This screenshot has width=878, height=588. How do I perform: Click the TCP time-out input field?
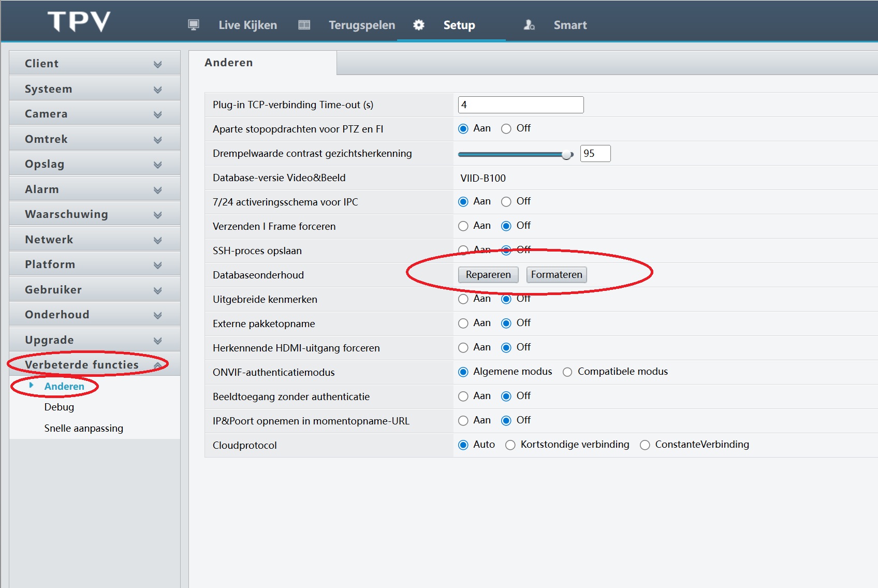click(x=520, y=105)
